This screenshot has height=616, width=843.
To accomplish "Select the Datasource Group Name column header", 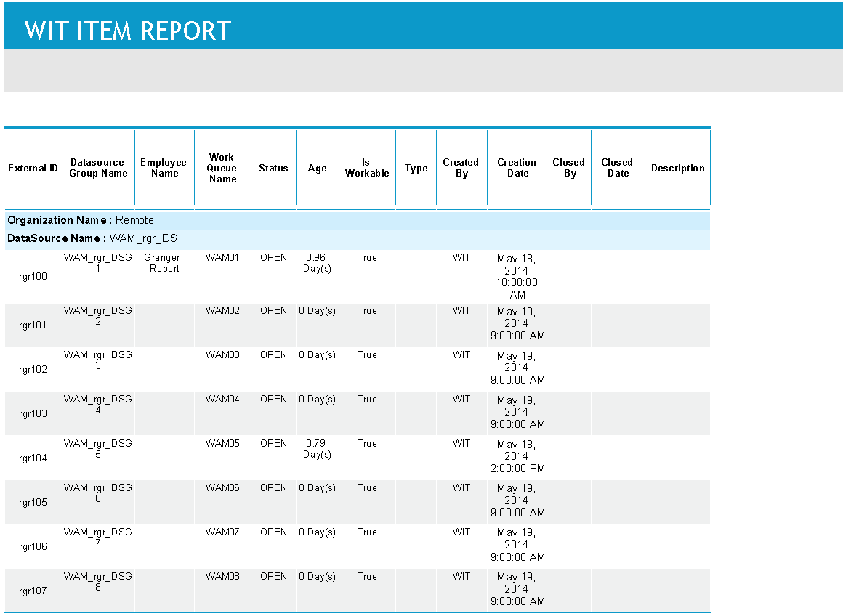I will click(x=98, y=169).
